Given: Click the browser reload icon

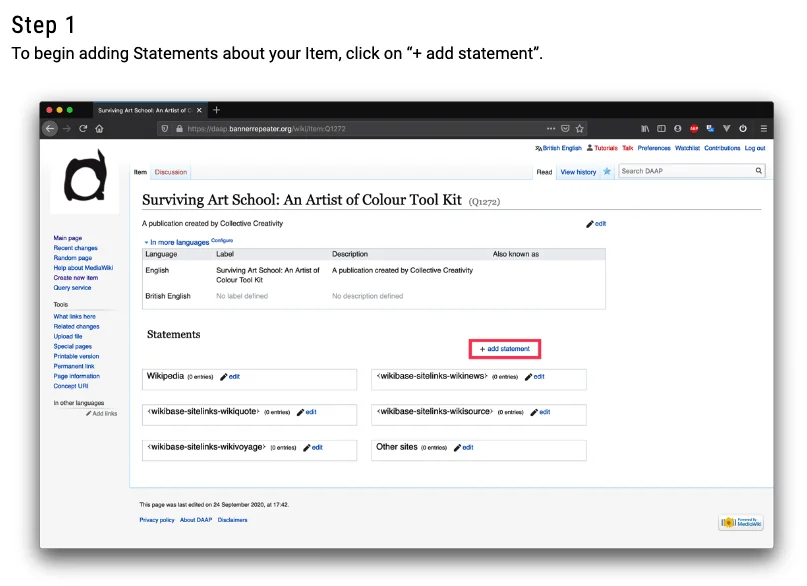Looking at the screenshot, I should click(83, 129).
